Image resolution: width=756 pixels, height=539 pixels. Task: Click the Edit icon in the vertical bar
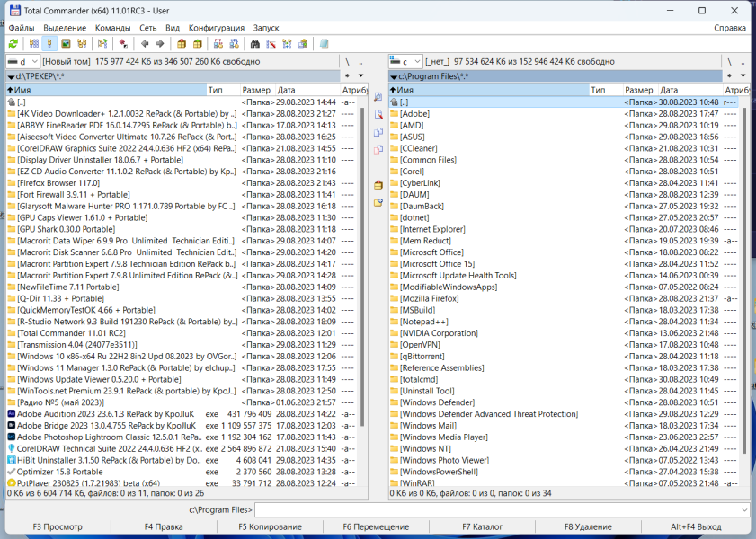tap(378, 114)
